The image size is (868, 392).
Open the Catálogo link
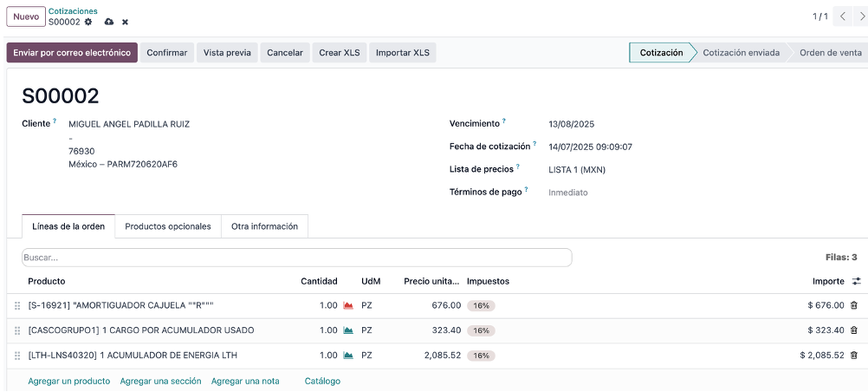tap(322, 381)
